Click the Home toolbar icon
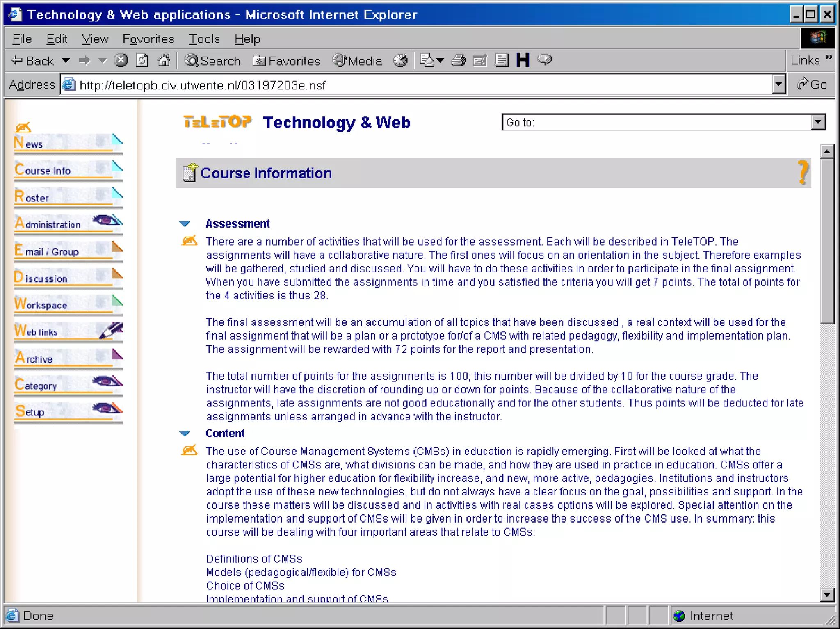840x630 pixels. coord(164,61)
